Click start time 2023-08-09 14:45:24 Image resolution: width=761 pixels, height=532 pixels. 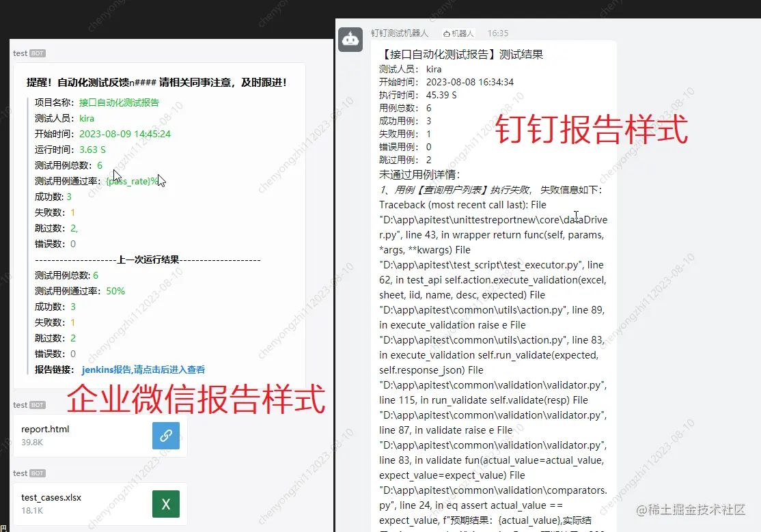(125, 134)
